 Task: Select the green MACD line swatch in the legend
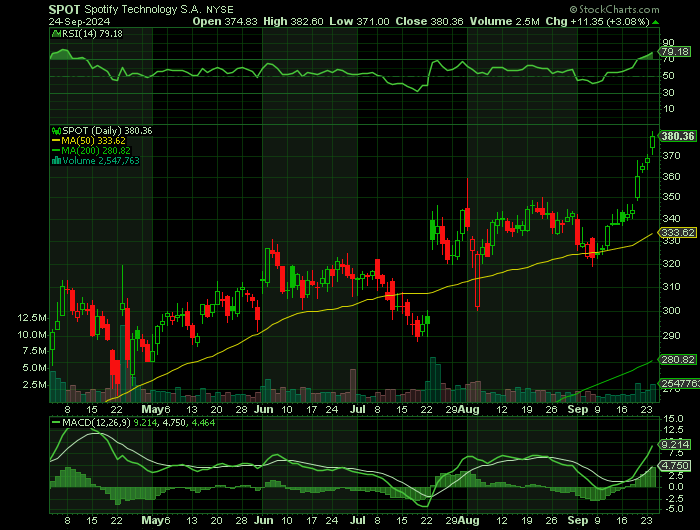(56, 422)
